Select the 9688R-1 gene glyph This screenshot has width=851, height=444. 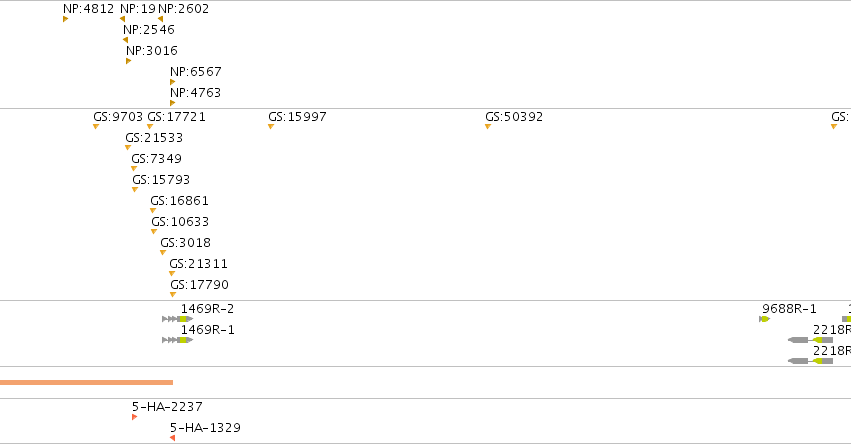pos(764,319)
